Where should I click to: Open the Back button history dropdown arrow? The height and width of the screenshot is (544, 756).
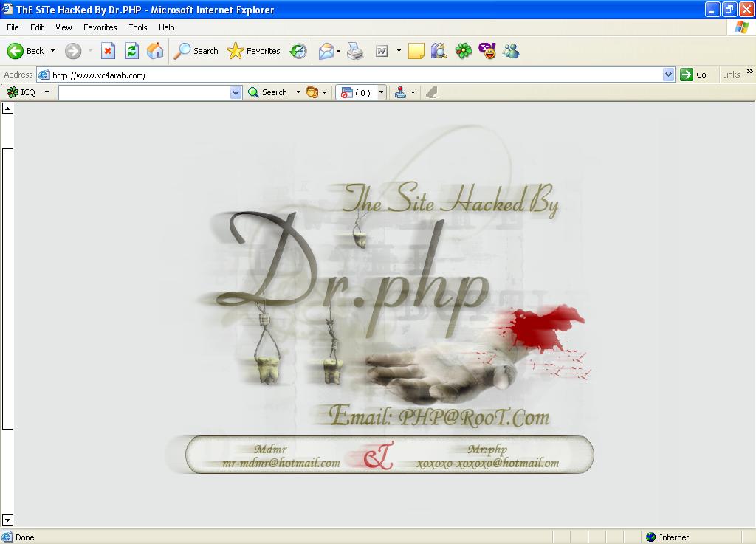click(x=52, y=51)
